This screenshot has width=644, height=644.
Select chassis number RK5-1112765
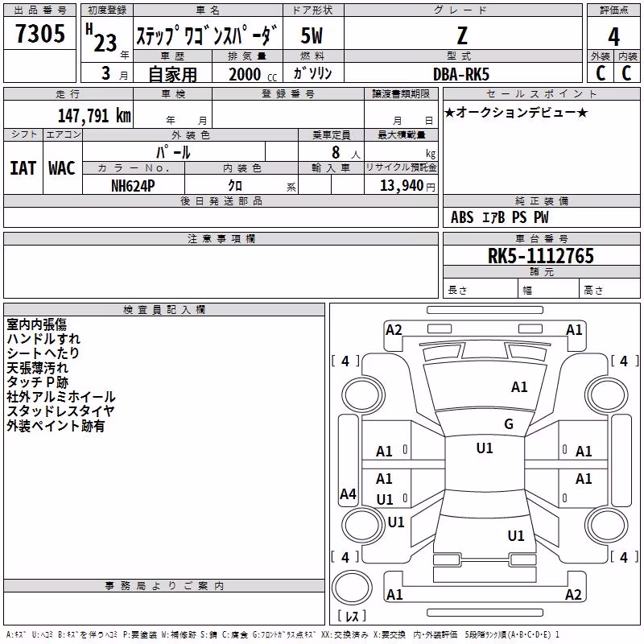540,256
